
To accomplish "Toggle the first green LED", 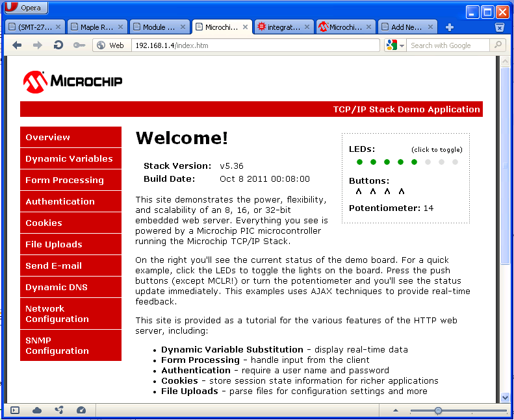I will (359, 162).
